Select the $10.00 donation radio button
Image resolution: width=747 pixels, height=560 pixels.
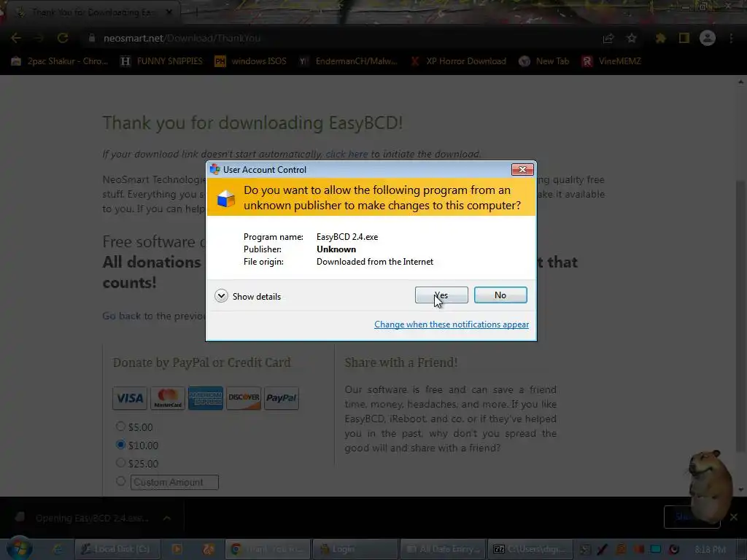[120, 444]
